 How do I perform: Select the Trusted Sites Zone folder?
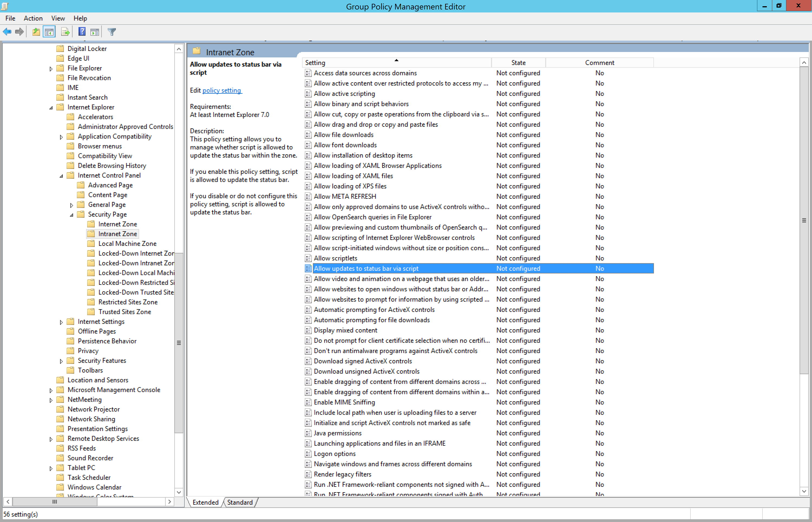(x=125, y=312)
